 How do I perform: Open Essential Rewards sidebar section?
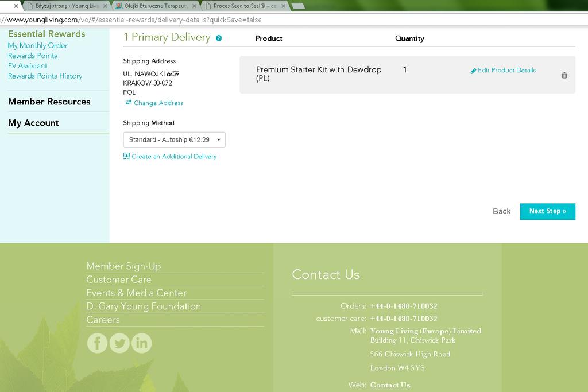[x=47, y=34]
